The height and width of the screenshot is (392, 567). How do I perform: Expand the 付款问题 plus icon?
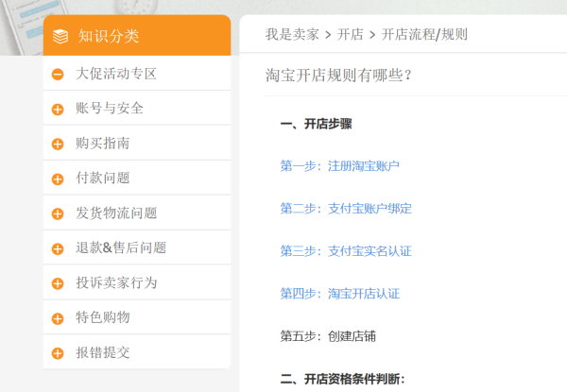58,179
